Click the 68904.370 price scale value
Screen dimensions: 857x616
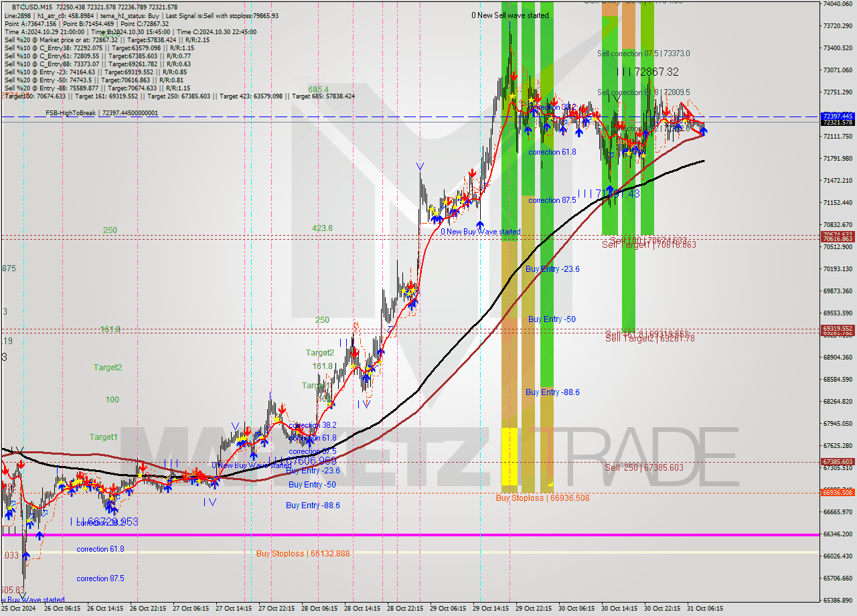838,358
